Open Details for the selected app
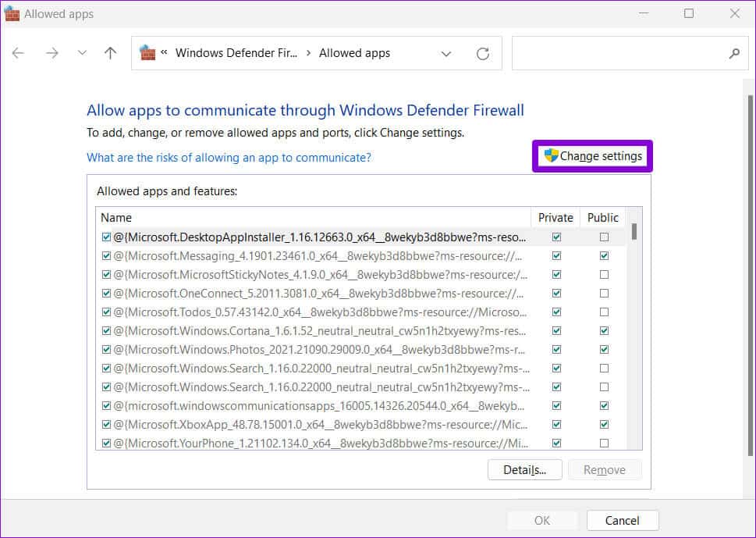 [524, 470]
